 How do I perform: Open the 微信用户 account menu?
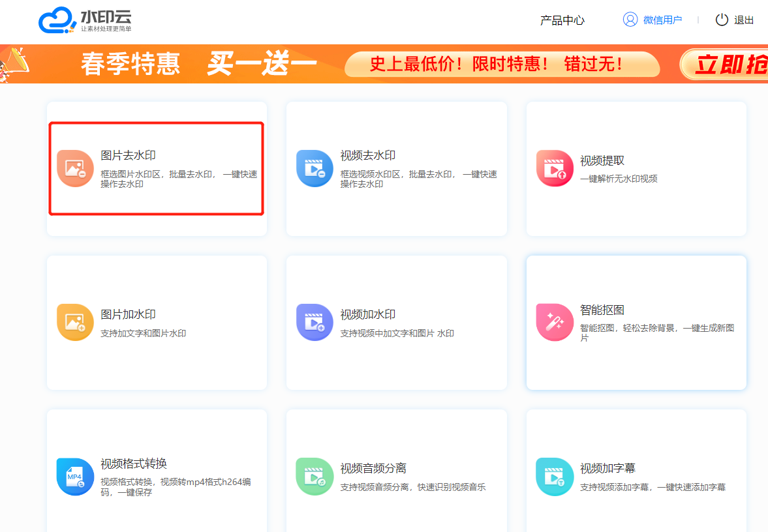point(662,20)
